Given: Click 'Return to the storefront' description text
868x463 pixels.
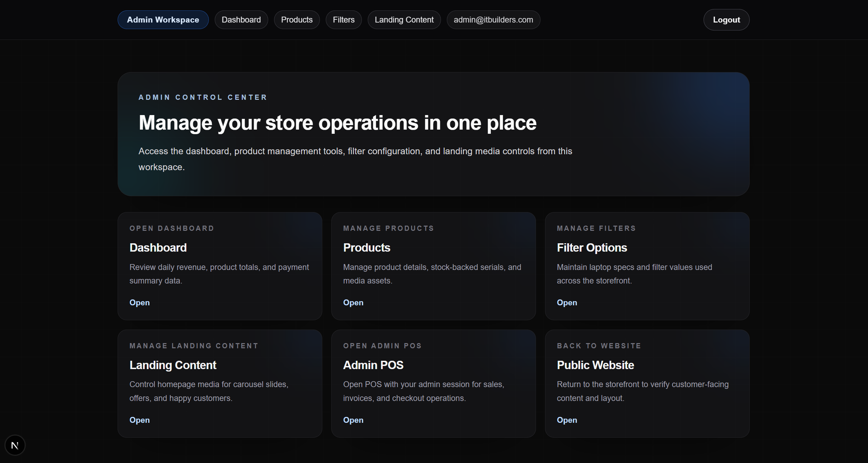Looking at the screenshot, I should (x=643, y=391).
